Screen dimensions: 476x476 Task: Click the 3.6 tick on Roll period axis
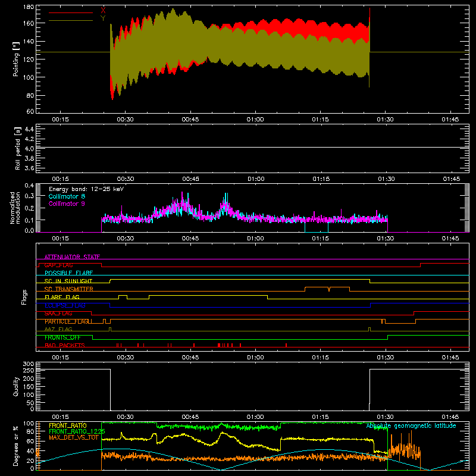29,168
